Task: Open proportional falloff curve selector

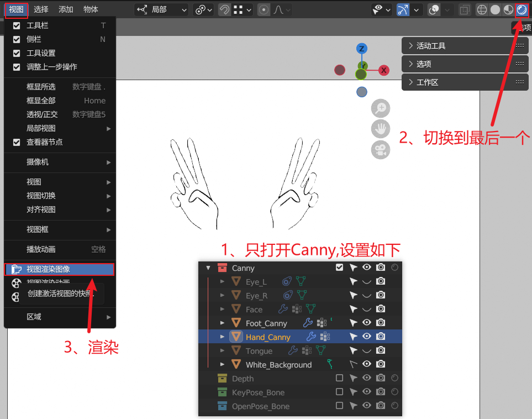Action: (282, 10)
